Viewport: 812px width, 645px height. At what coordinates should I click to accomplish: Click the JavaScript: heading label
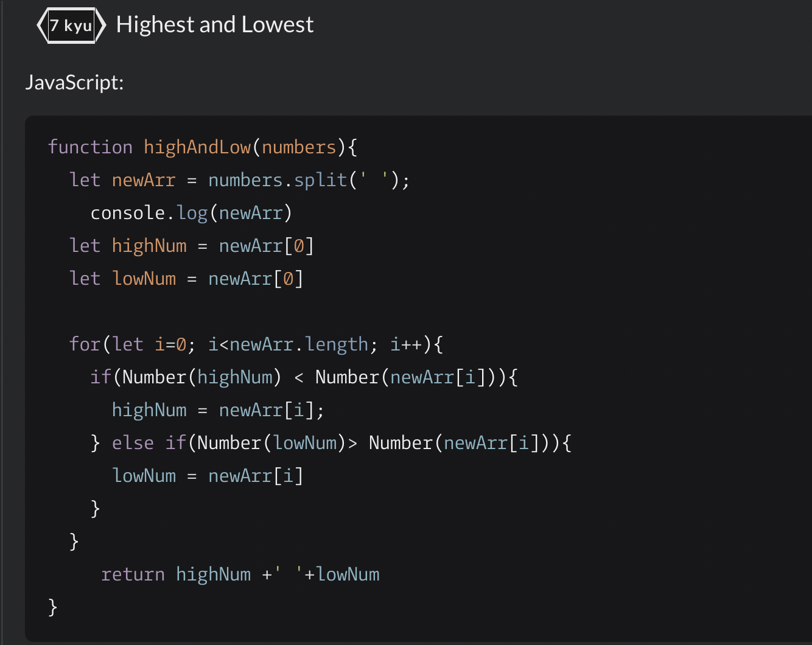pyautogui.click(x=74, y=83)
